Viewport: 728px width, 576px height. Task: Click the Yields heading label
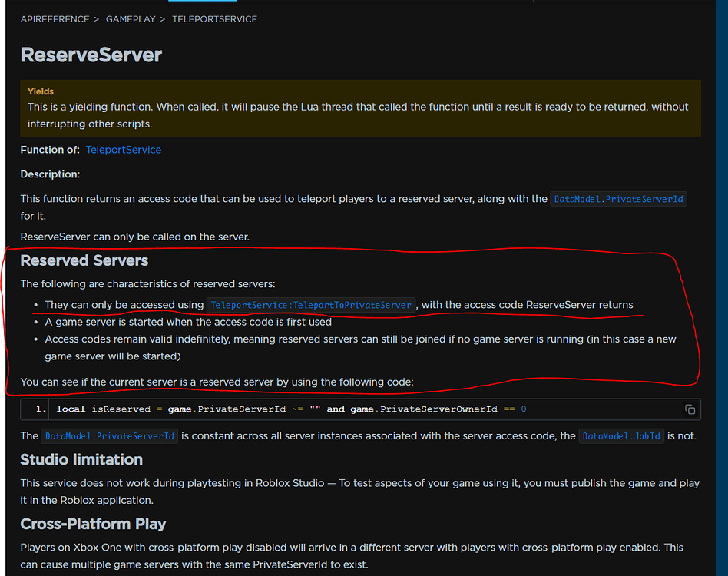41,91
